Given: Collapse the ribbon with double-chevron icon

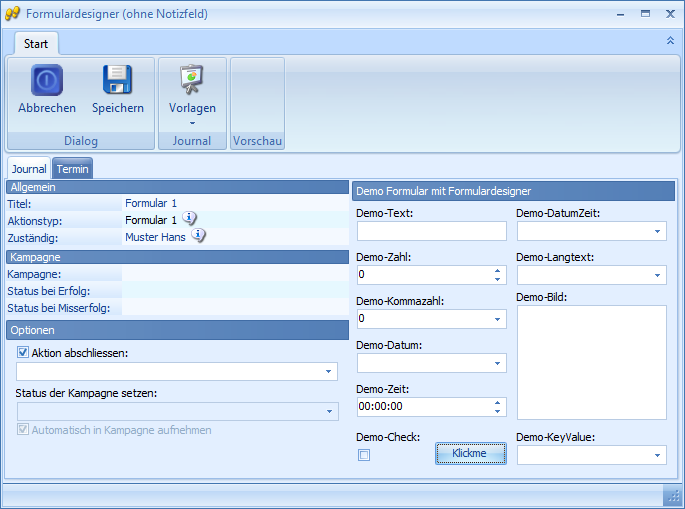Looking at the screenshot, I should pos(670,41).
